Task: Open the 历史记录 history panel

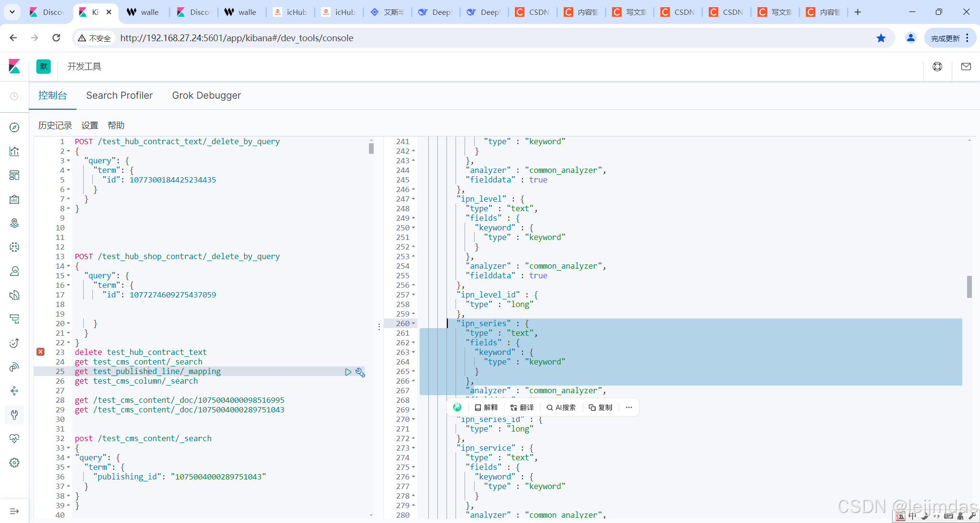Action: point(55,125)
